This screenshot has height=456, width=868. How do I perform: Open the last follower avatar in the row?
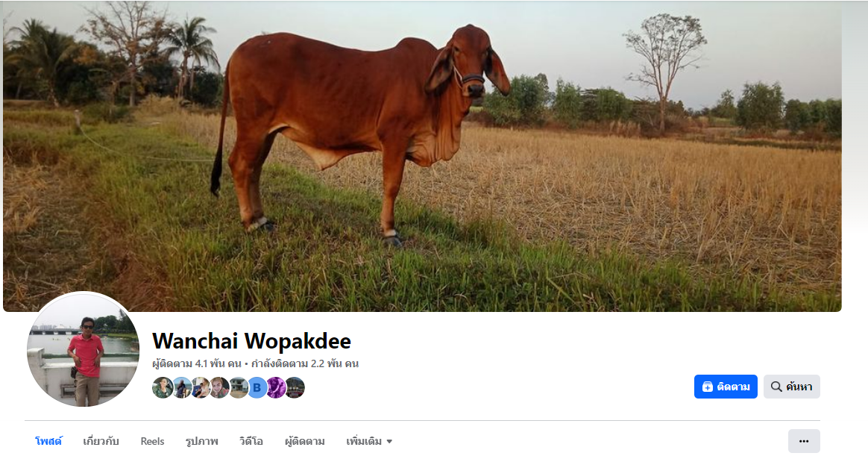pyautogui.click(x=295, y=387)
